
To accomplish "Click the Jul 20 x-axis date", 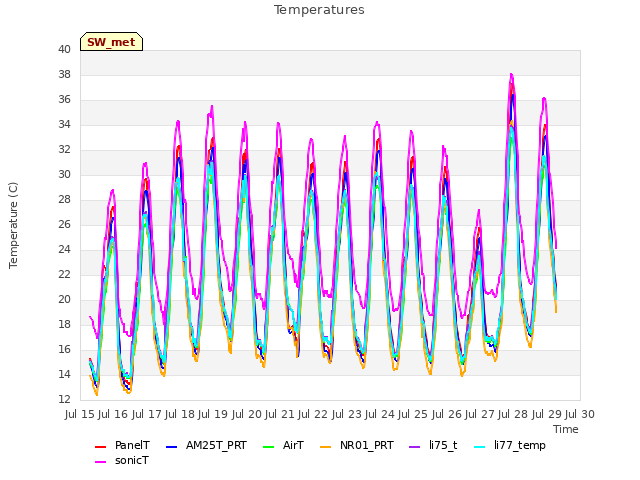I will (247, 414).
